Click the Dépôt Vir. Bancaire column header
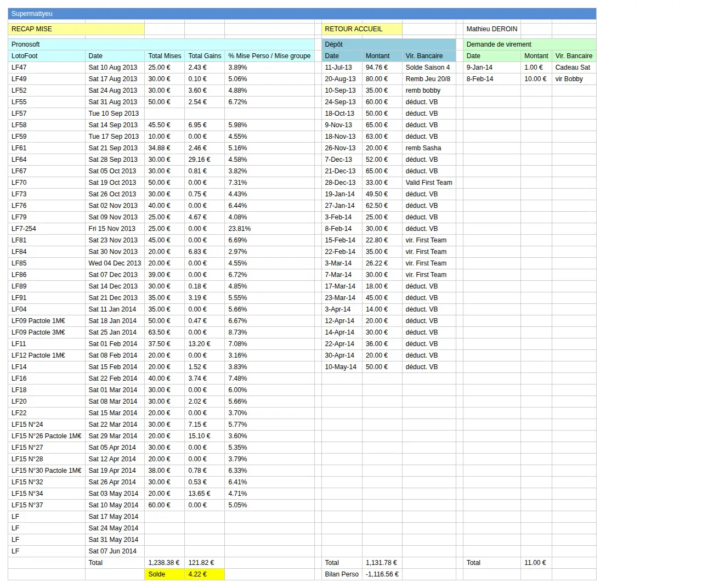 click(429, 56)
